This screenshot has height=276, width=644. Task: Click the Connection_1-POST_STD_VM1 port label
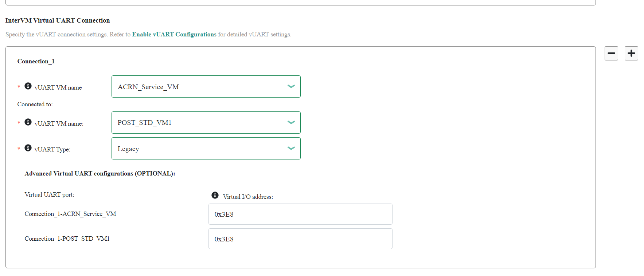67,238
